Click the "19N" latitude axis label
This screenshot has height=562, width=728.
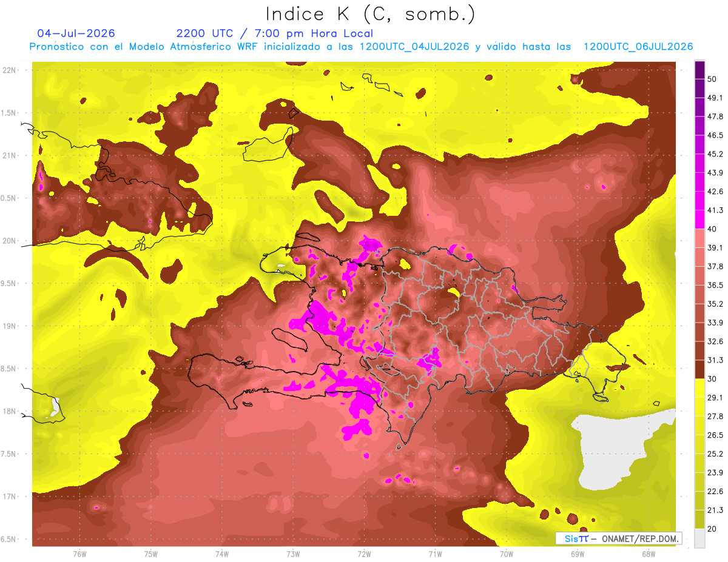point(10,326)
